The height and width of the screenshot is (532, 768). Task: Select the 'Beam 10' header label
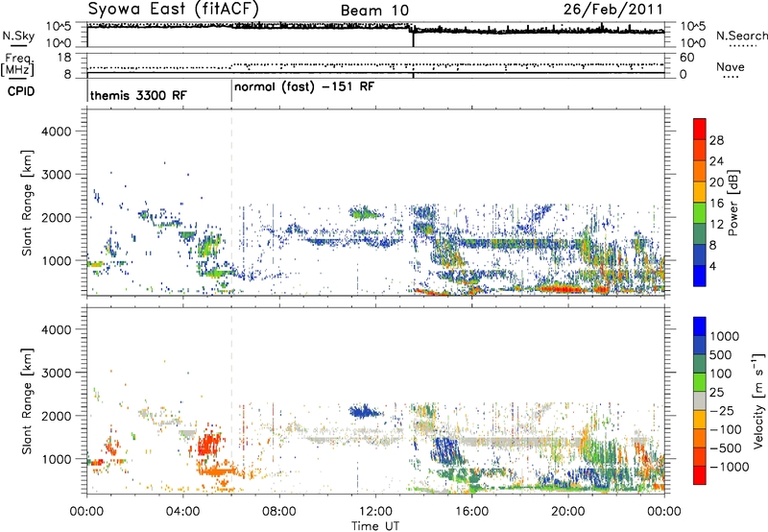tap(374, 11)
